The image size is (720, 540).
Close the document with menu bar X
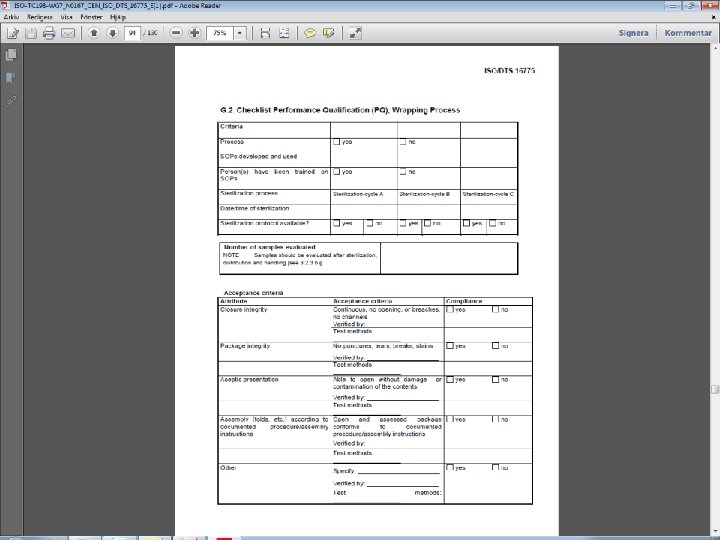point(714,17)
